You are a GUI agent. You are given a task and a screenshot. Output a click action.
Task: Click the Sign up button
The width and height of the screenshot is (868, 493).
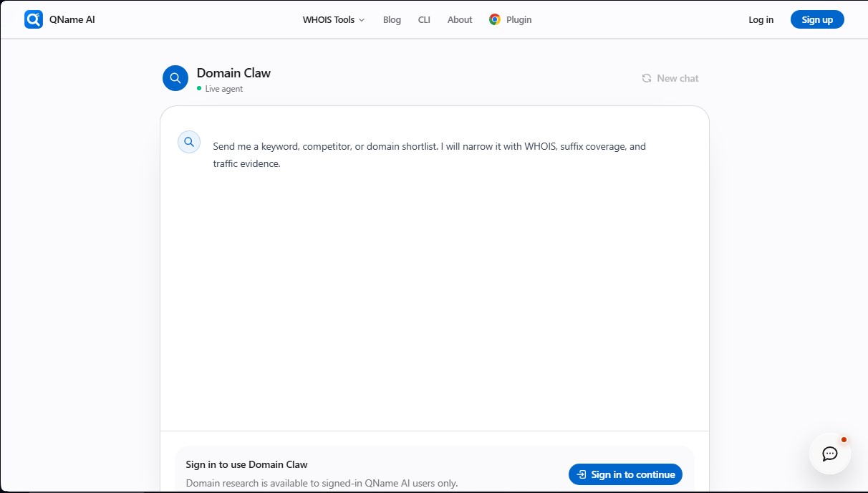point(817,19)
